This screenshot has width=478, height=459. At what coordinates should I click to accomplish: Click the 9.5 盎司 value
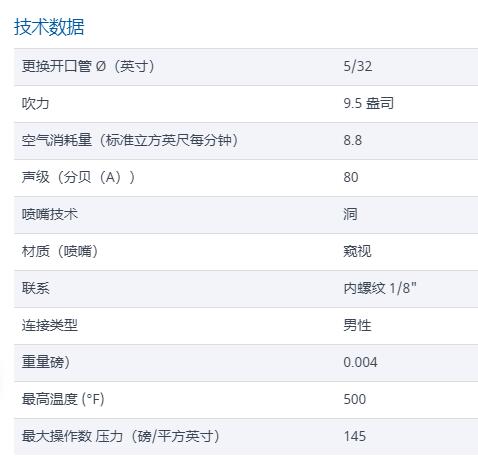pyautogui.click(x=368, y=103)
